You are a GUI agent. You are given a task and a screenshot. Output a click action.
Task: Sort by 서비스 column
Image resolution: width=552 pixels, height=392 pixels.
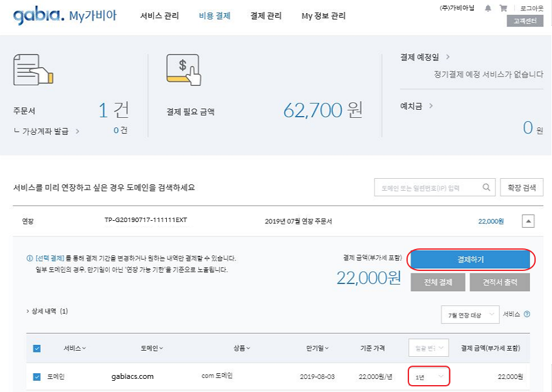[x=75, y=348]
